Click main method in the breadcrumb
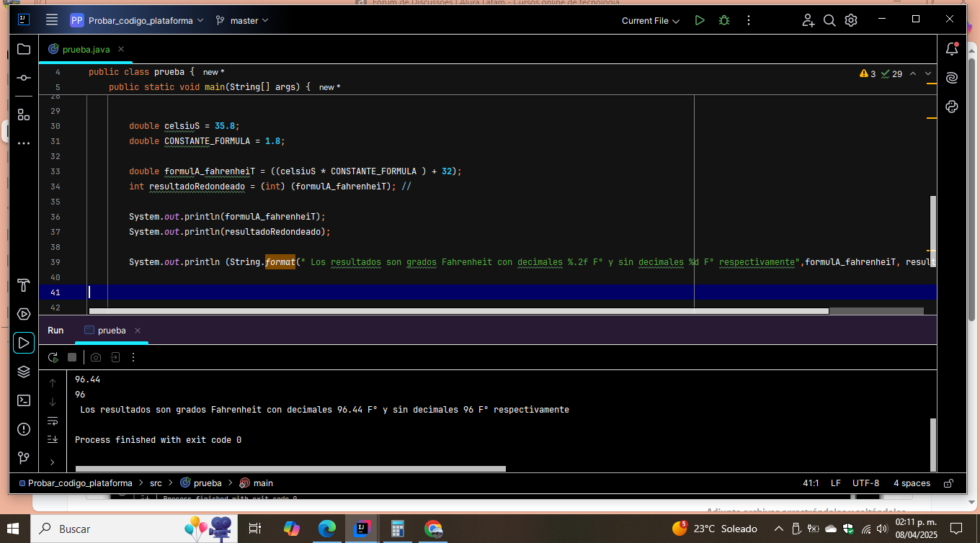This screenshot has width=980, height=543. [257, 483]
